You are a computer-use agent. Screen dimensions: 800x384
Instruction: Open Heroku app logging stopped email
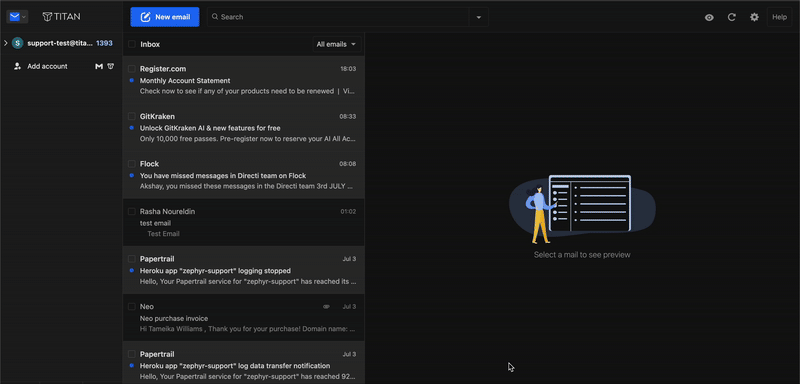point(244,270)
